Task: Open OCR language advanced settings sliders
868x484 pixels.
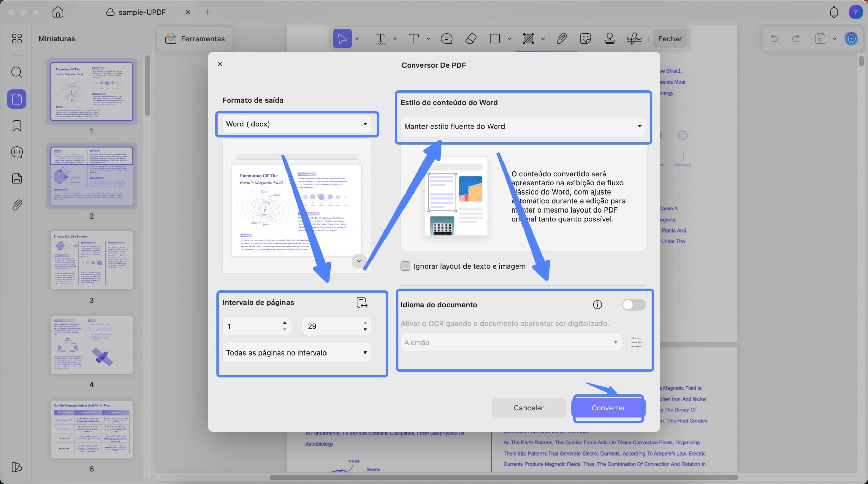Action: 636,342
